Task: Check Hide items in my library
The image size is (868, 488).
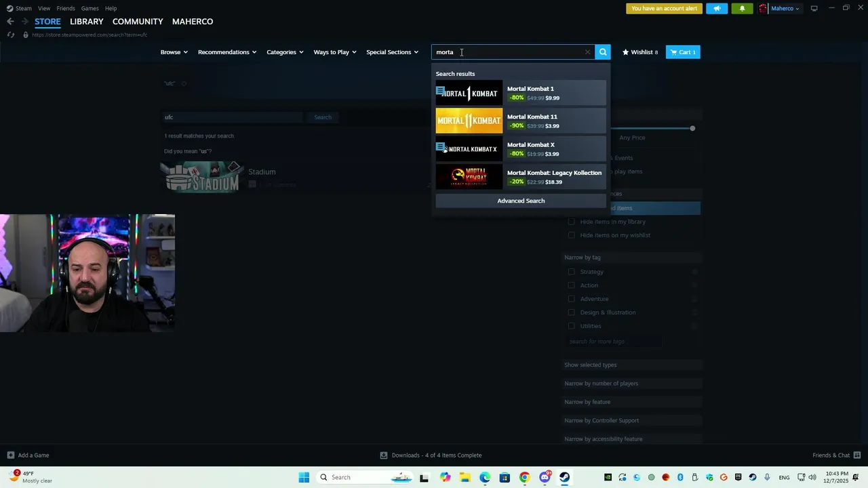Action: (x=571, y=222)
